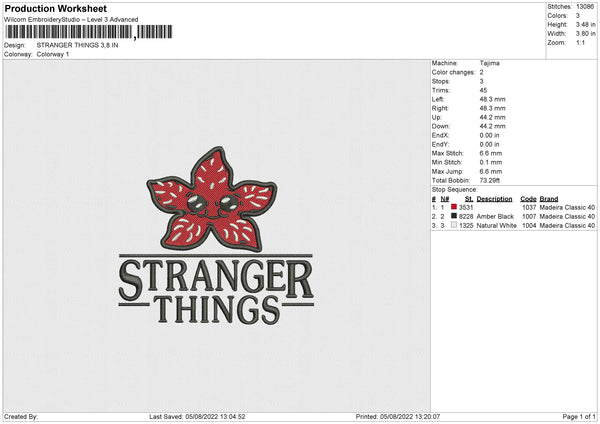Click the Description column header
Screen dimensions: 600x424
494,199
